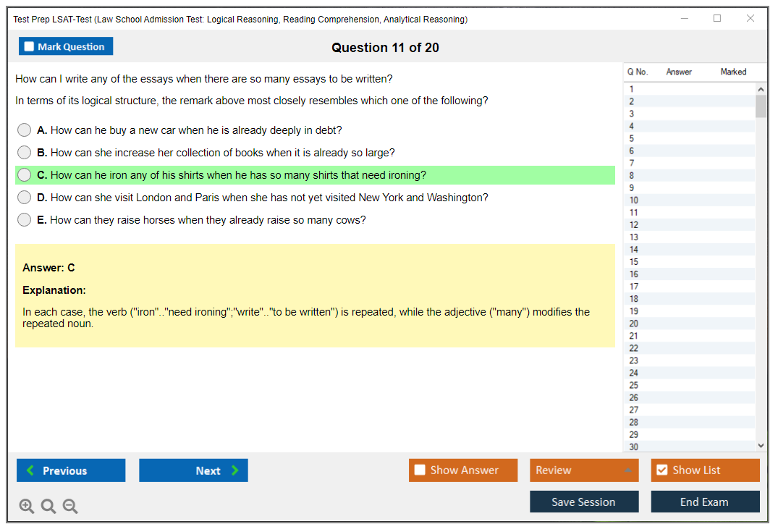Click the zoom in magnifier icon

click(x=26, y=507)
